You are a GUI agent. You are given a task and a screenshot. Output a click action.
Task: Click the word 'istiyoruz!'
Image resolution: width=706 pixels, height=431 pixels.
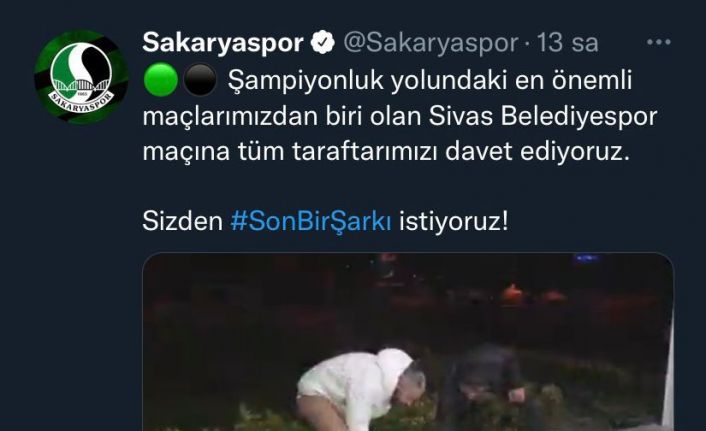point(454,221)
